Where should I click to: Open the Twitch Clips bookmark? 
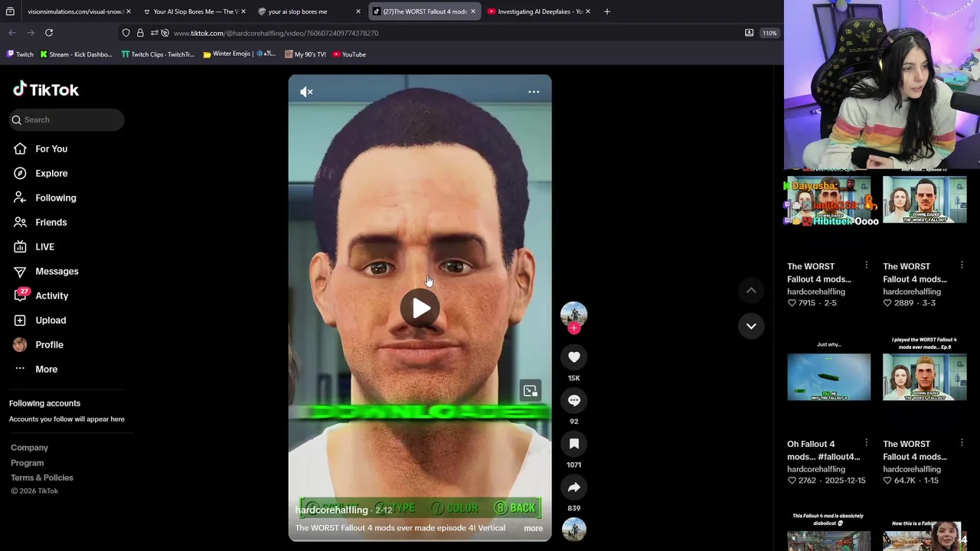click(158, 54)
